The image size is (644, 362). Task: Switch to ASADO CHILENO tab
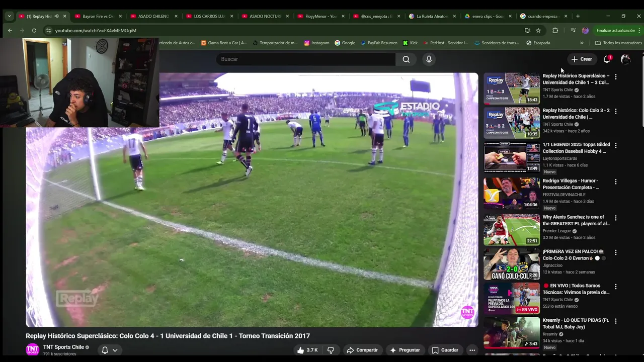(154, 16)
